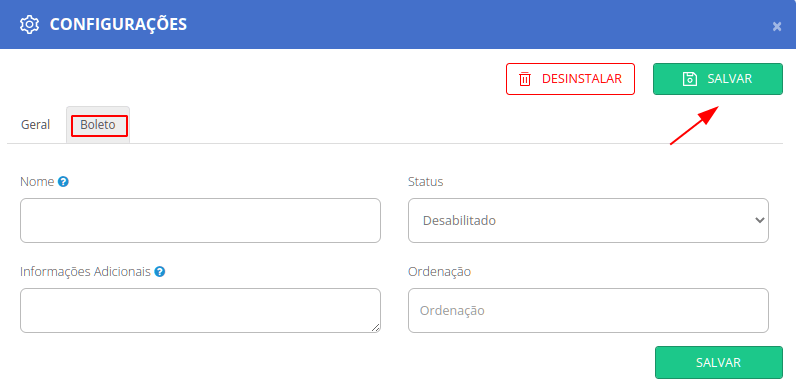Close the Configurações dialog with the X
Image resolution: width=796 pixels, height=390 pixels.
(777, 26)
